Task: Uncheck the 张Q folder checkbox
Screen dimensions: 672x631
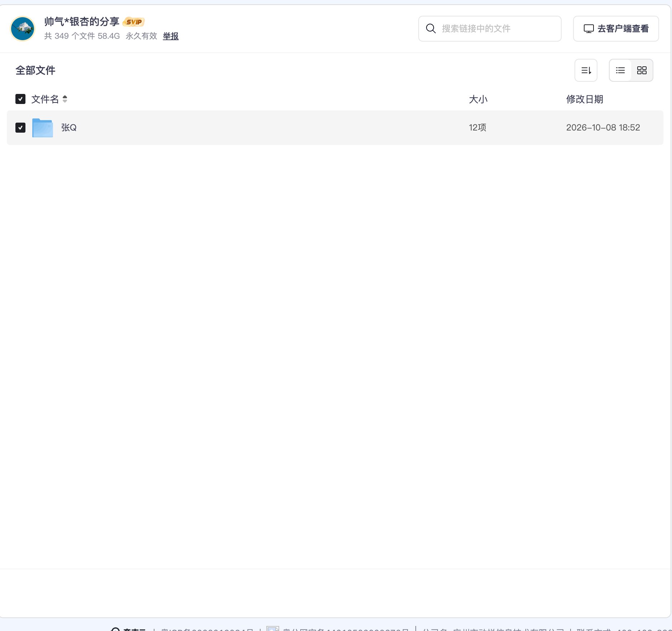Action: (20, 128)
